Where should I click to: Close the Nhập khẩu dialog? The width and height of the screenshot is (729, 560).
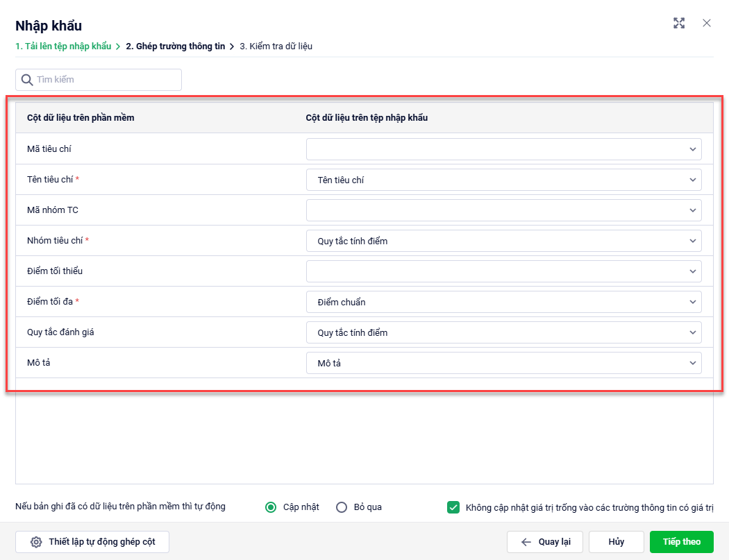coord(707,23)
